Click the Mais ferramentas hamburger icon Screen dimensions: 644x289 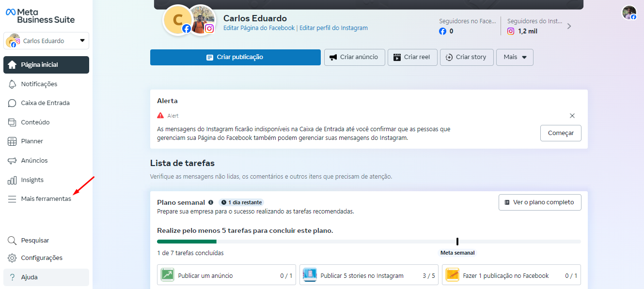13,199
